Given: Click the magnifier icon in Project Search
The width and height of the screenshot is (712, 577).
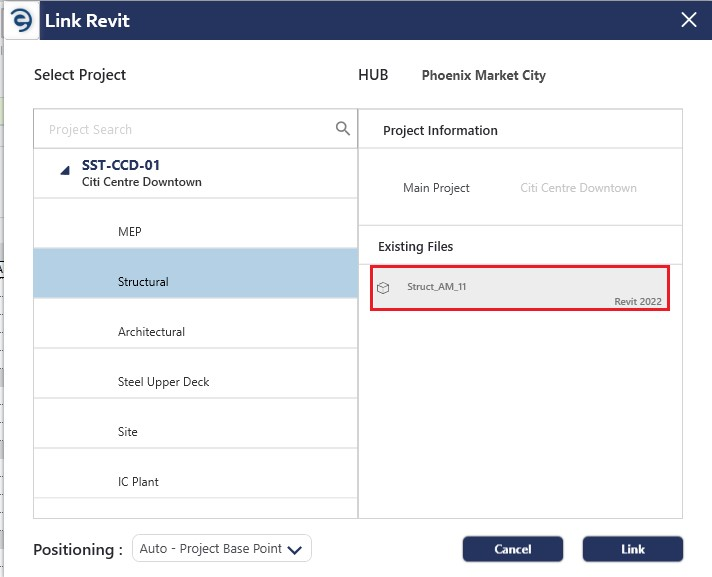Looking at the screenshot, I should point(343,129).
